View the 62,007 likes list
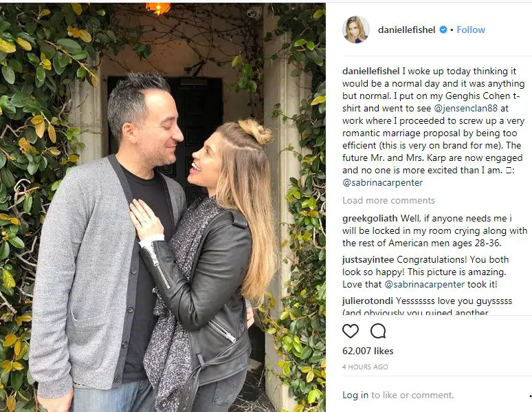 (x=368, y=351)
